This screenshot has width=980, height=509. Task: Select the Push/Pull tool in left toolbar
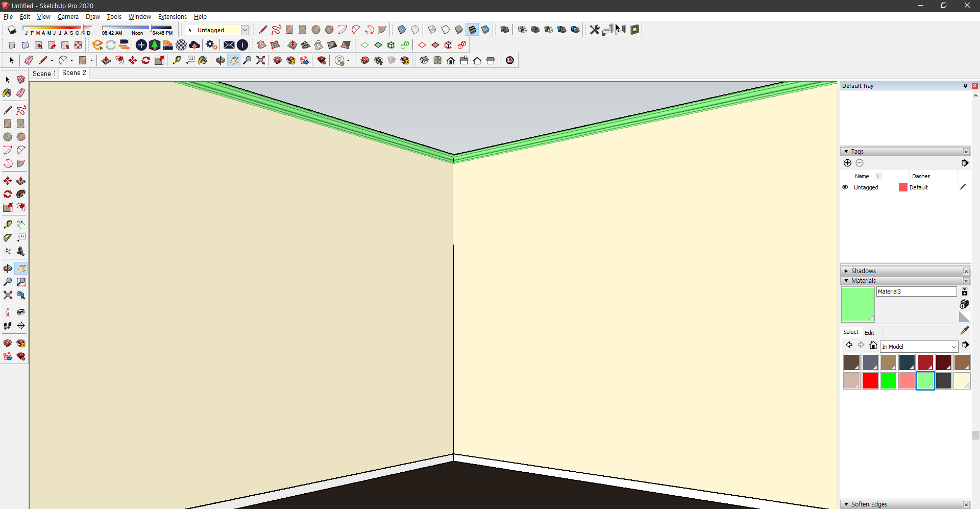(21, 181)
